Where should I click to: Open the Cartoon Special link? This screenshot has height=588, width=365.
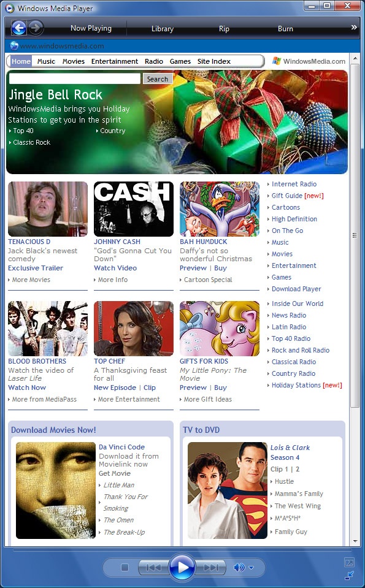pyautogui.click(x=208, y=280)
